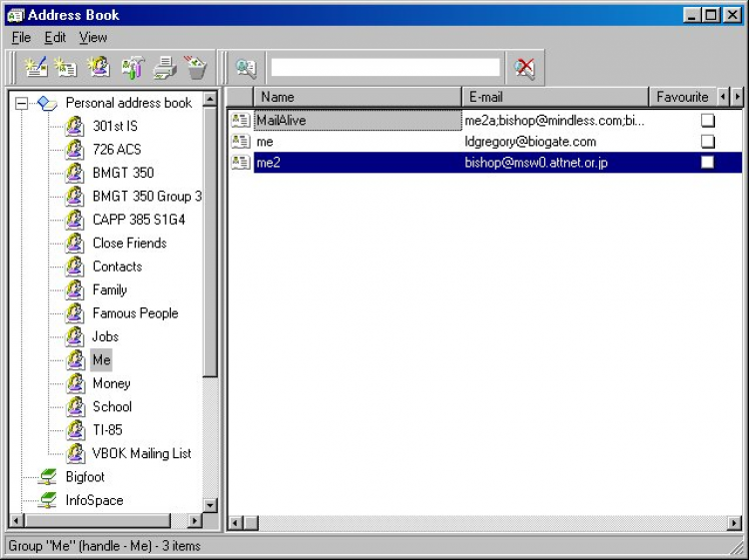Image resolution: width=749 pixels, height=560 pixels.
Task: Click the new message to contact icon
Action: coord(36,67)
